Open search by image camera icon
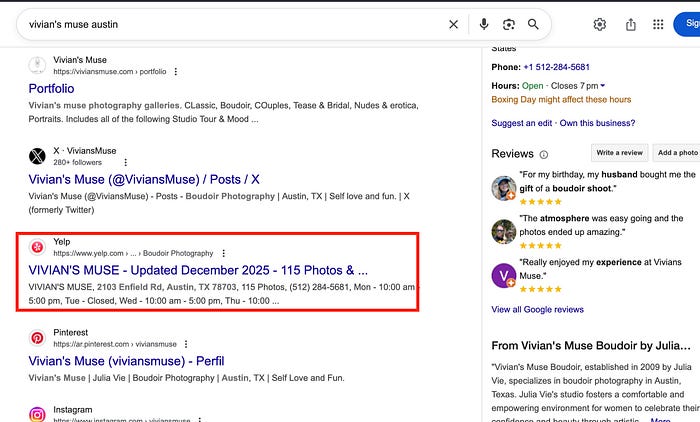 click(508, 24)
